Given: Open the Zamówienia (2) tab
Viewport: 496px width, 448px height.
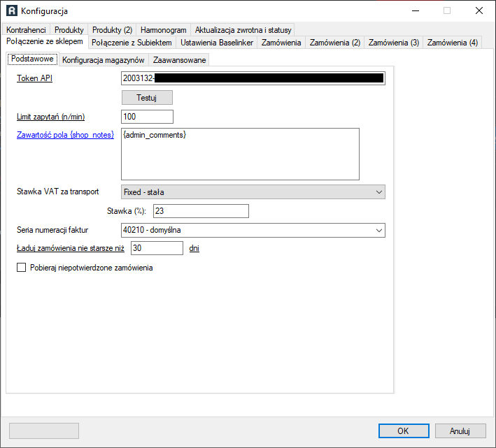Looking at the screenshot, I should coord(335,43).
